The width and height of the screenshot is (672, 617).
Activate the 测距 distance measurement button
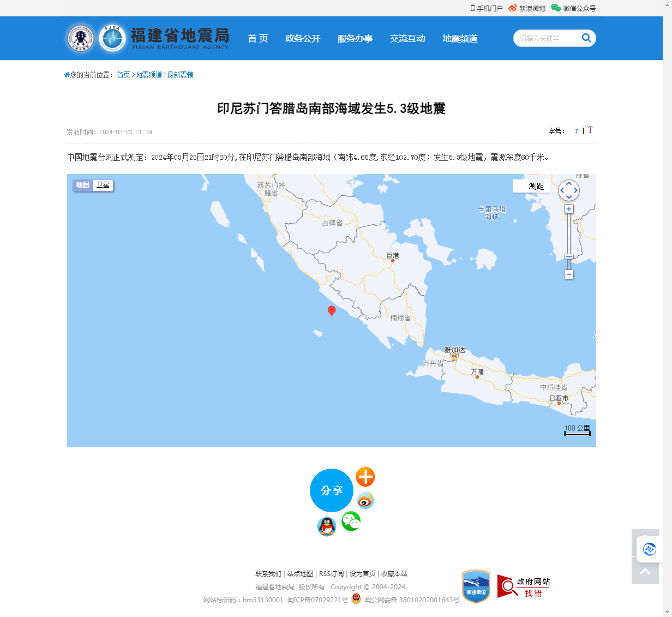pos(532,186)
